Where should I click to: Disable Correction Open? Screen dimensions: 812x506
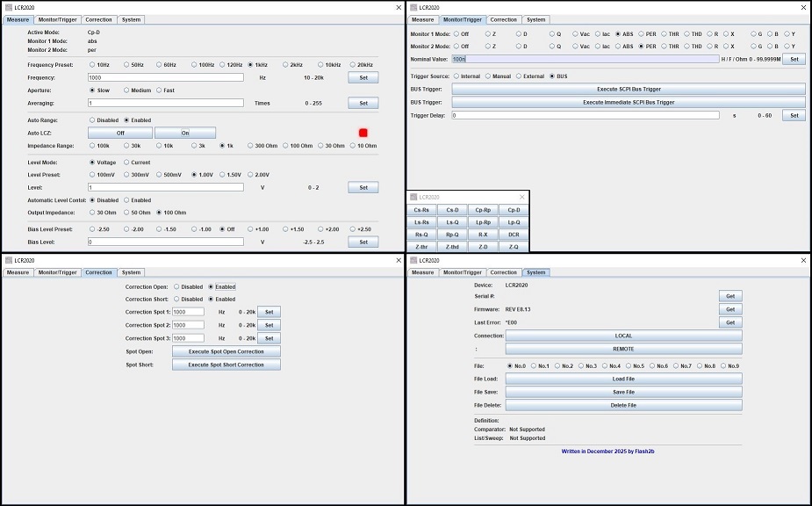(x=176, y=286)
